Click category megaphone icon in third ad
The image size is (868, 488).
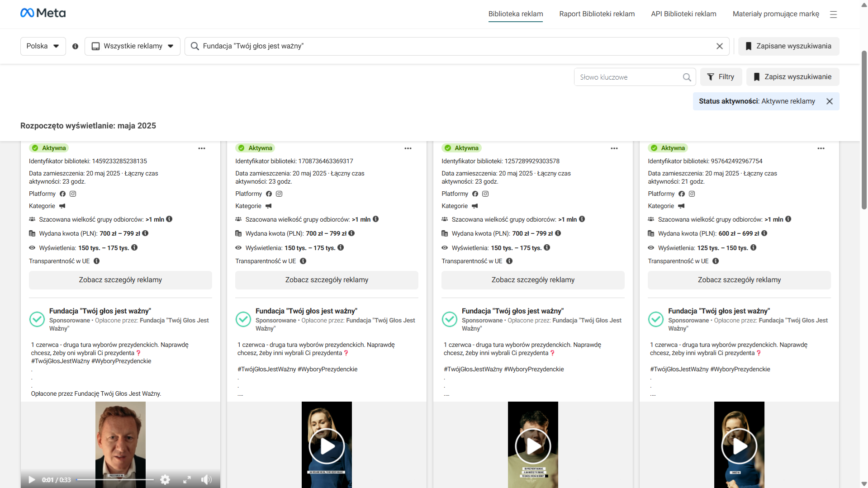pos(474,206)
